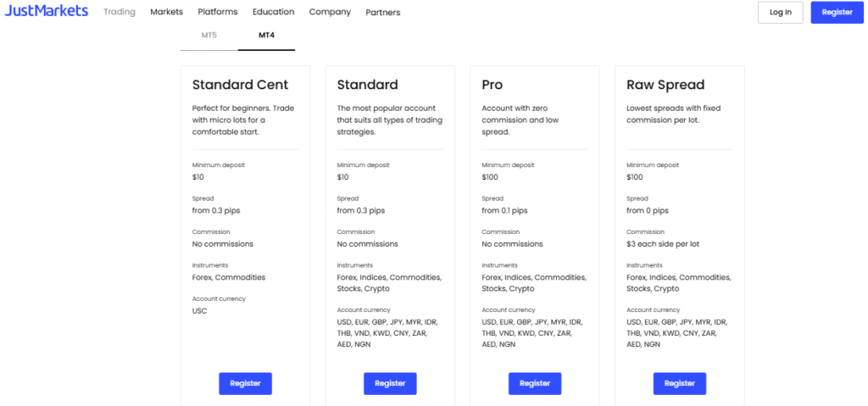The width and height of the screenshot is (868, 406).
Task: Switch to the MT5 tab
Action: pyautogui.click(x=209, y=36)
